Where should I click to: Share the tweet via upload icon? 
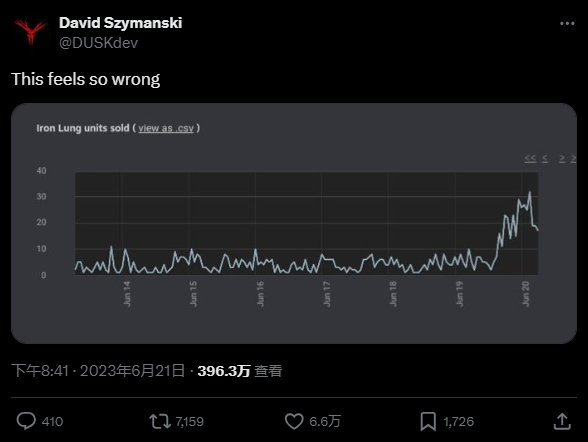pos(562,421)
